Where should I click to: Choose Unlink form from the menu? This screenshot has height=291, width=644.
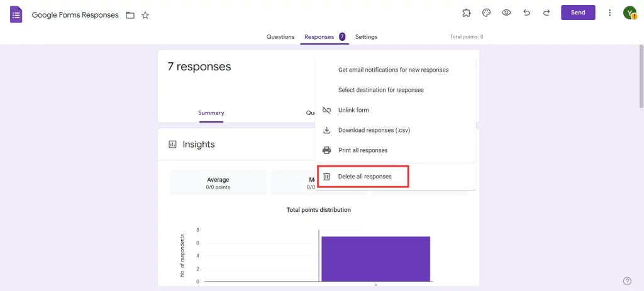(x=395, y=110)
